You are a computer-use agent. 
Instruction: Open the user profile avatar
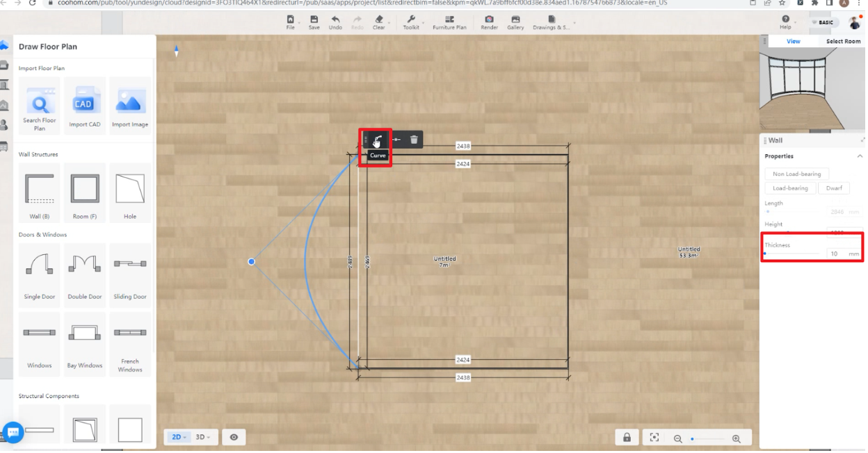pyautogui.click(x=855, y=22)
